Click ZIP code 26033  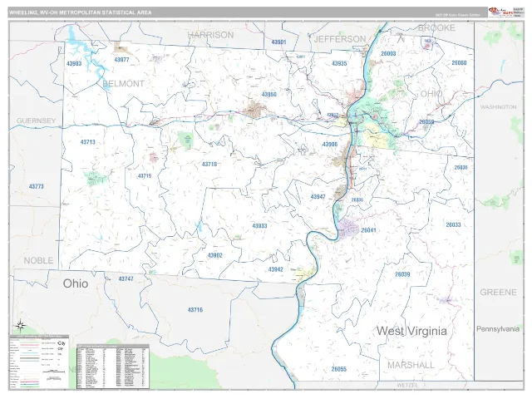point(453,224)
